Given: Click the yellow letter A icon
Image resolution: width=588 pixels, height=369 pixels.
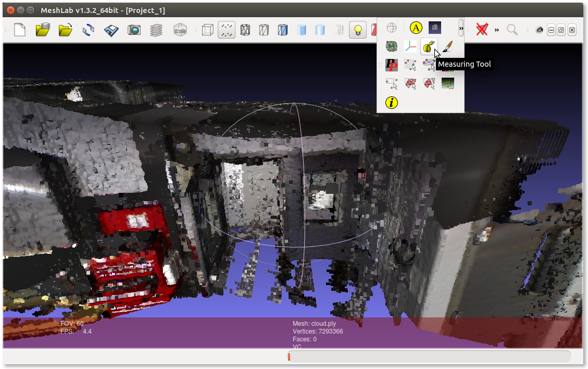Looking at the screenshot, I should [416, 28].
